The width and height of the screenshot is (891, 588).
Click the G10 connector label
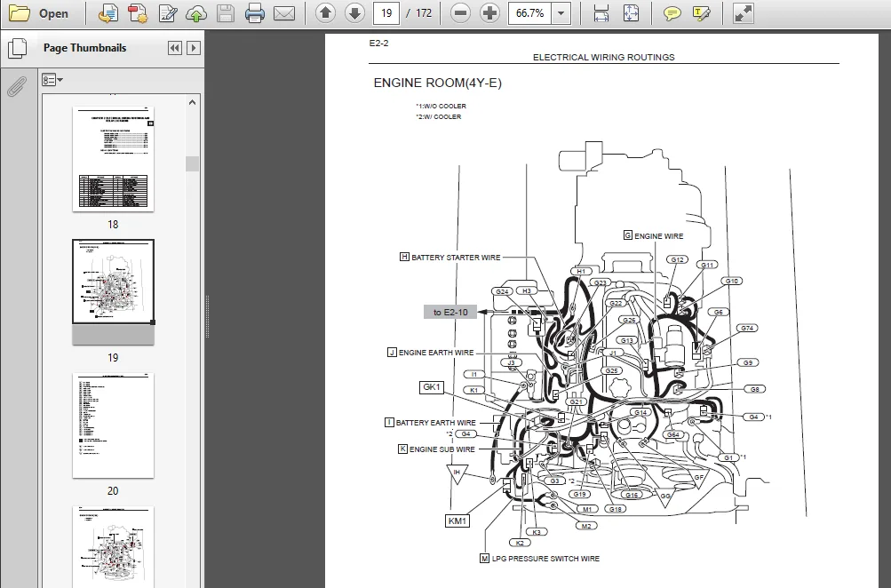point(732,281)
